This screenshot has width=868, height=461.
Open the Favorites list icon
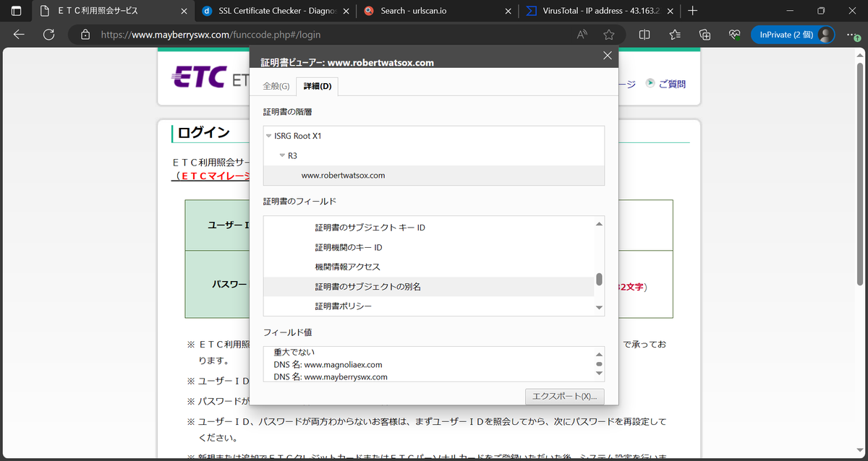click(x=675, y=34)
